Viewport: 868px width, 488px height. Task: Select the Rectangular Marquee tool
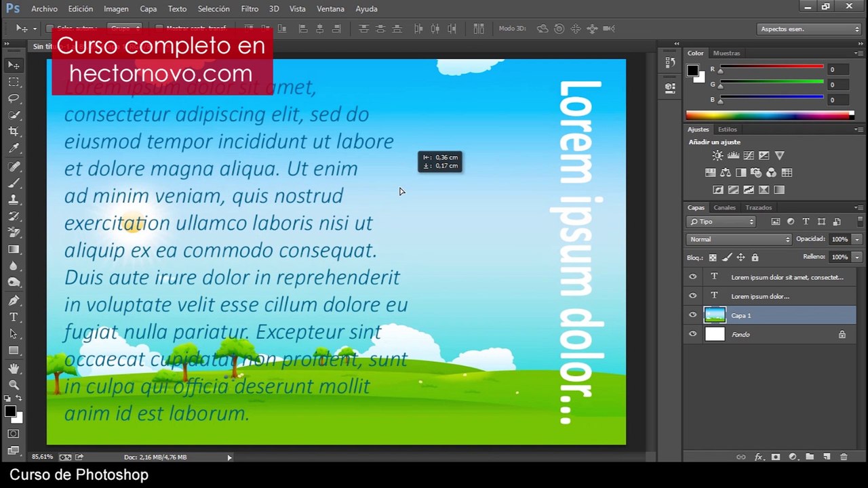[14, 81]
